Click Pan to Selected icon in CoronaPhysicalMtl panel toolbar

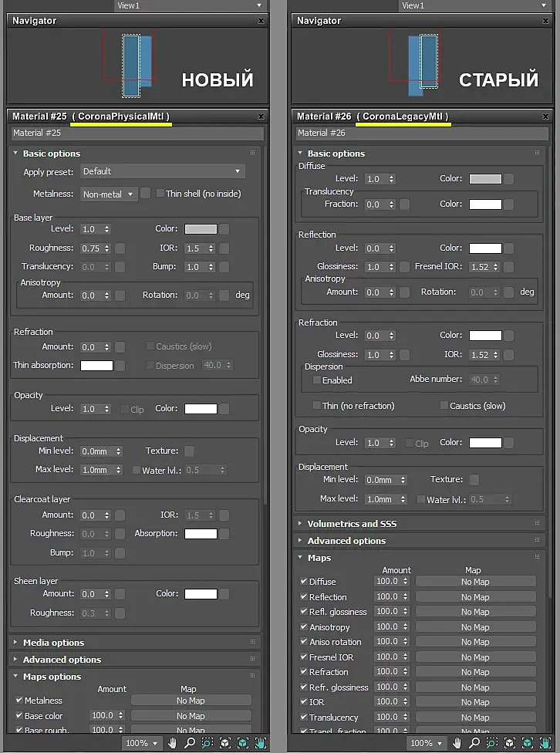[260, 743]
